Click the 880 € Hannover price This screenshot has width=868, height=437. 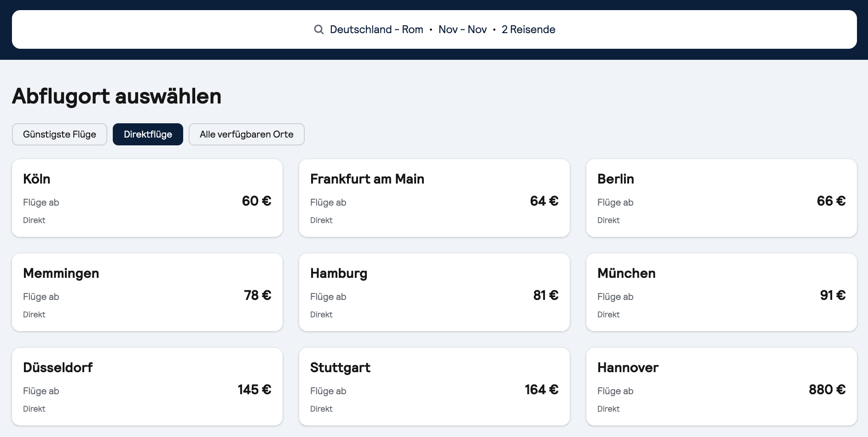(x=827, y=390)
